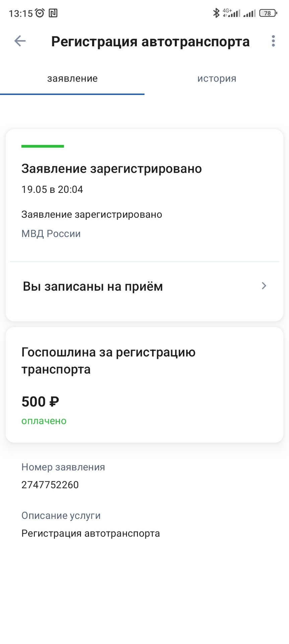
Task: Switch to the "история" tab
Action: [x=217, y=79]
